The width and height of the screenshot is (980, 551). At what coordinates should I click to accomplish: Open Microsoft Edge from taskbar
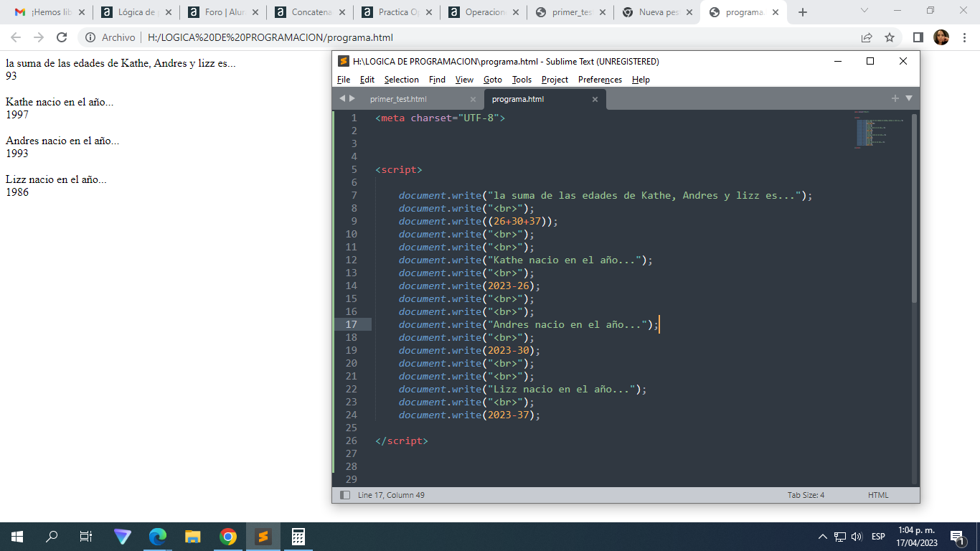[158, 536]
